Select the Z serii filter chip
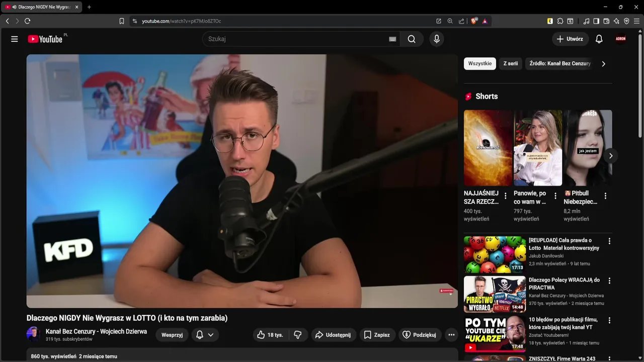644x362 pixels. [511, 63]
